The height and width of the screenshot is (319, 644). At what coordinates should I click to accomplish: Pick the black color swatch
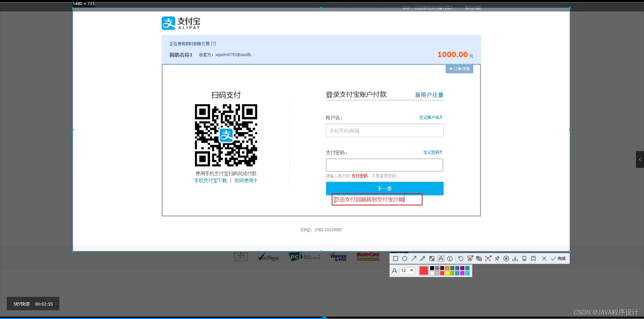pos(432,268)
